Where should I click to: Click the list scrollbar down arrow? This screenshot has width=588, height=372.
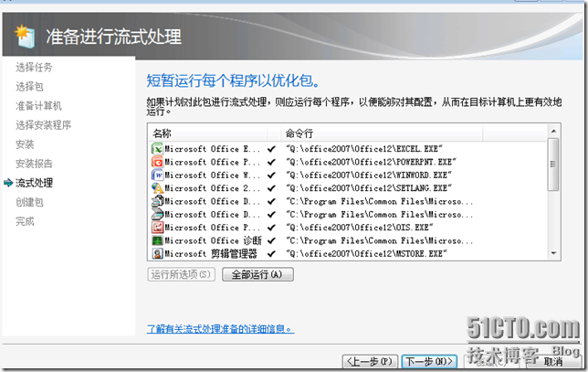[x=553, y=254]
